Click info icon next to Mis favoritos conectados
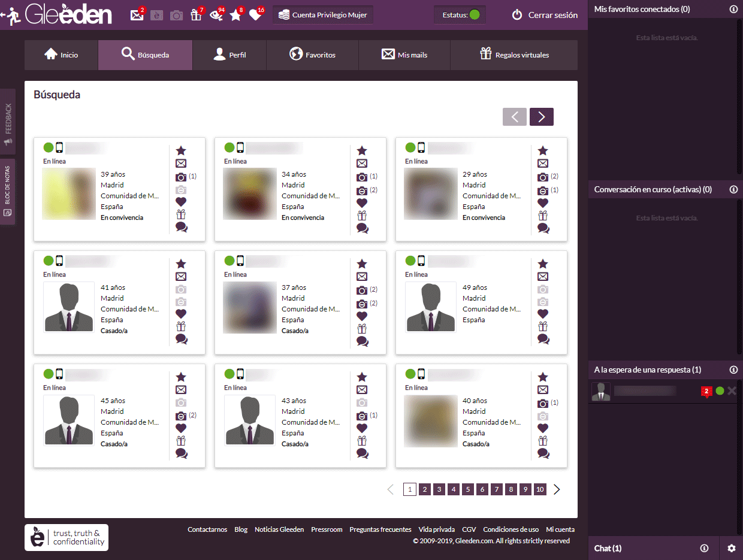The width and height of the screenshot is (743, 560). (733, 9)
